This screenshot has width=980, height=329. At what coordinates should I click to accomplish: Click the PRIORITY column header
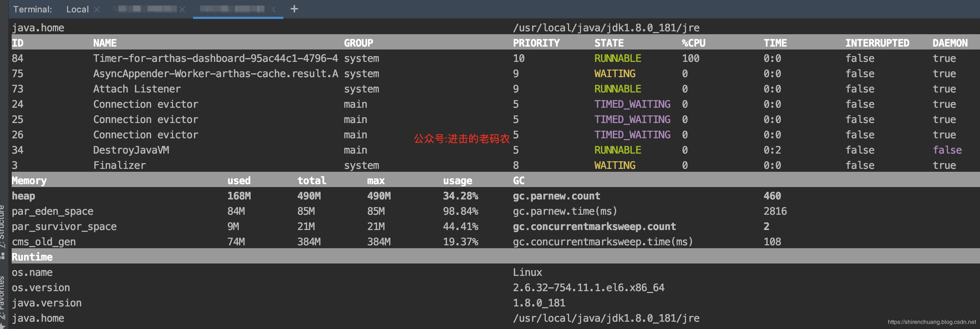pos(536,43)
